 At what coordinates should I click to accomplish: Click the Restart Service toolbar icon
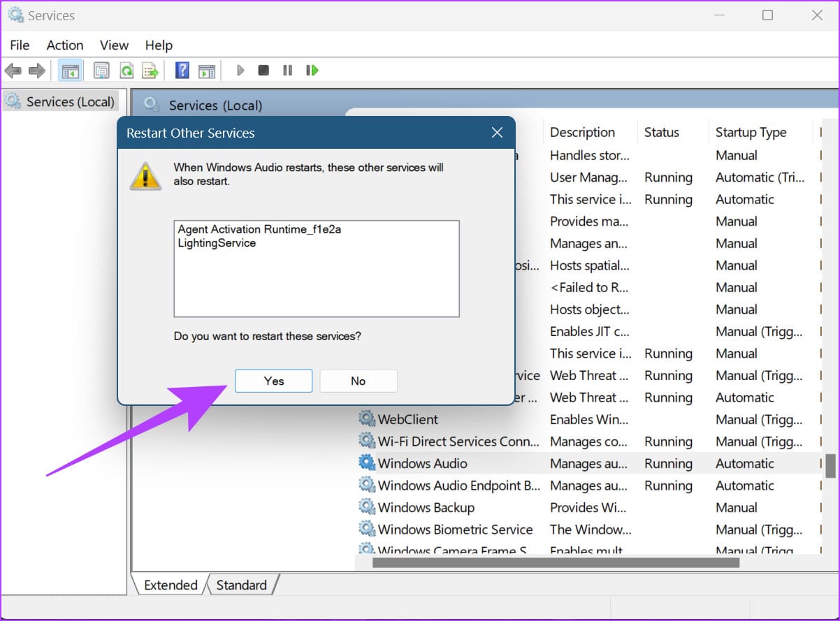tap(312, 71)
